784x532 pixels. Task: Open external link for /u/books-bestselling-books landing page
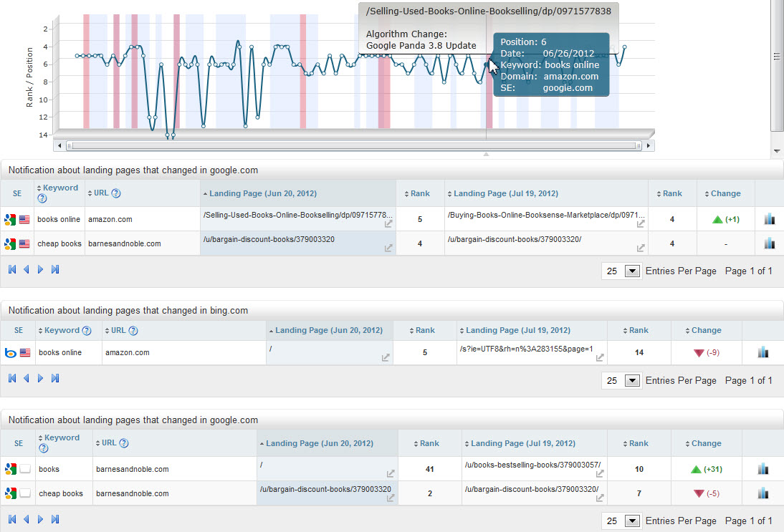(x=600, y=473)
